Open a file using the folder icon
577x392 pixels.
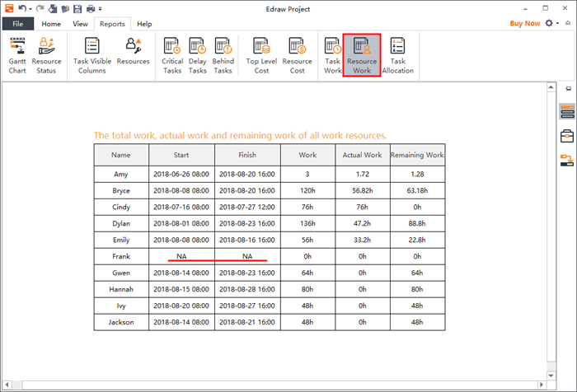[x=65, y=8]
